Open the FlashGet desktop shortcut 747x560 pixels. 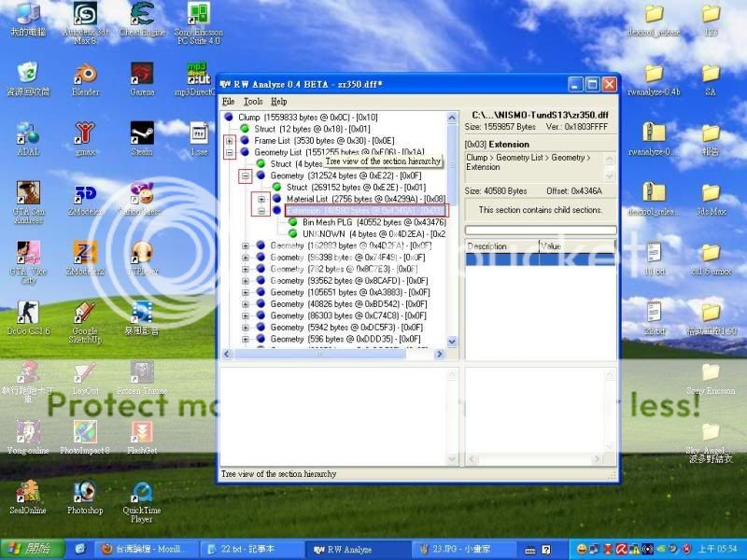(x=142, y=432)
